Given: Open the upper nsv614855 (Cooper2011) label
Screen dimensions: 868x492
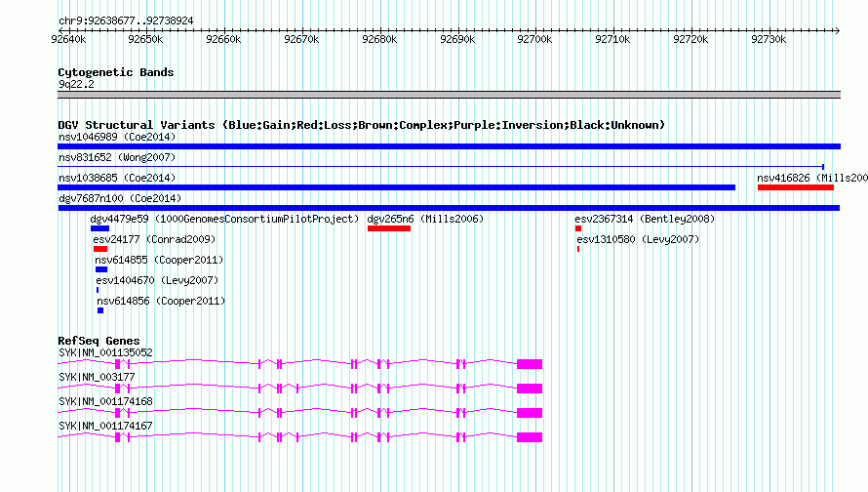Looking at the screenshot, I should click(159, 260).
